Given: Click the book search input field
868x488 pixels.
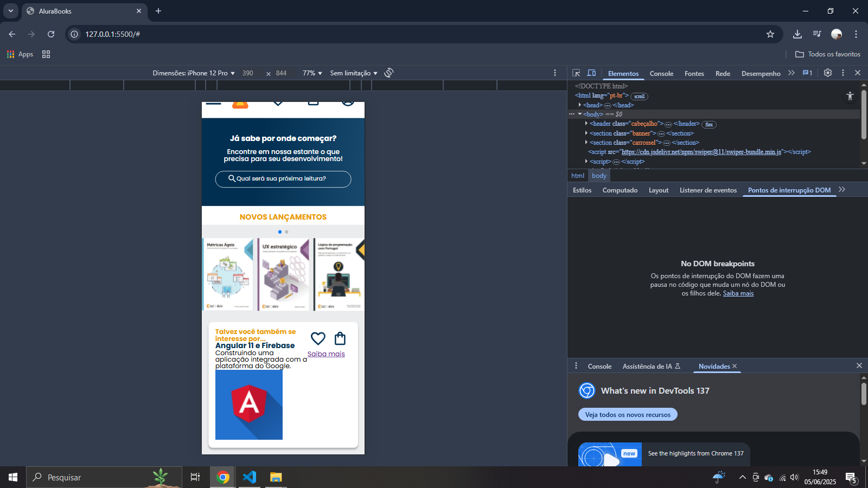Looking at the screenshot, I should [x=283, y=179].
